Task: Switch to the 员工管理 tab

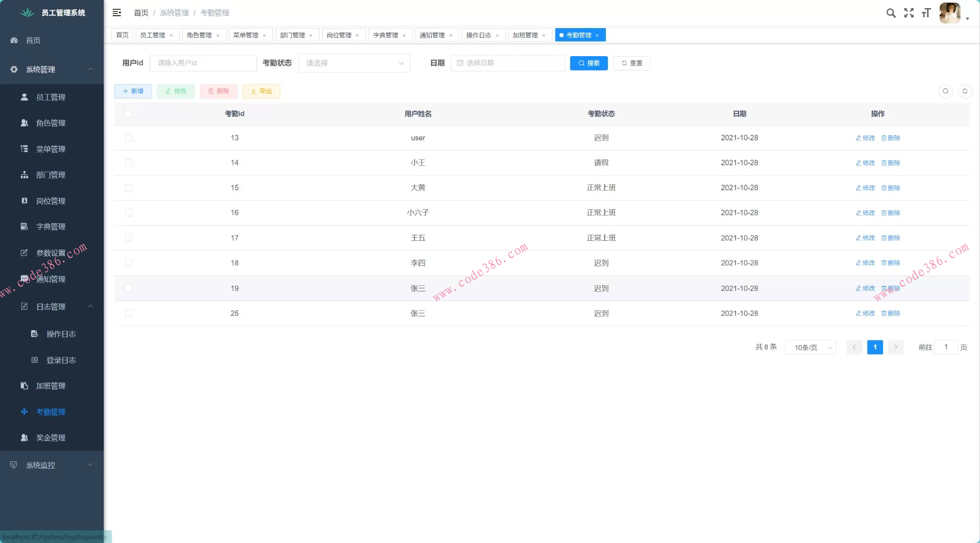Action: [153, 35]
